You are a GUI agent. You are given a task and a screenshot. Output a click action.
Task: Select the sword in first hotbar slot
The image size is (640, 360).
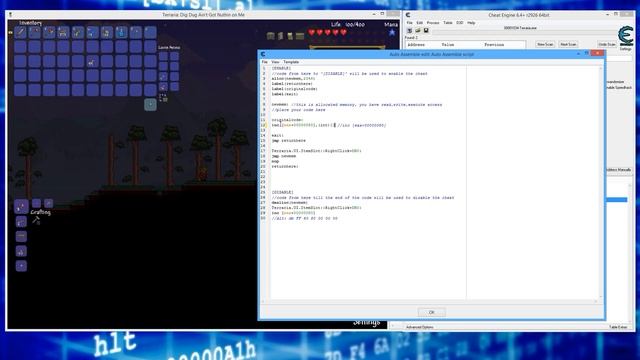pyautogui.click(x=20, y=32)
